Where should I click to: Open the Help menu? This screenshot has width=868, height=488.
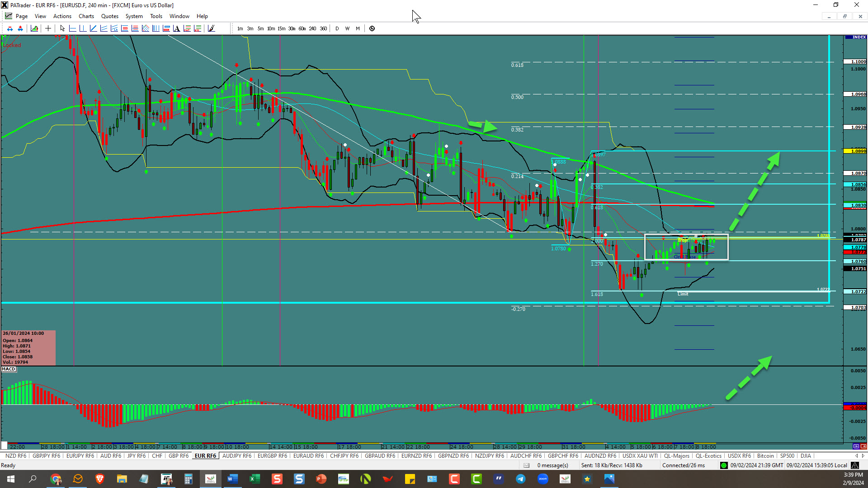[202, 16]
